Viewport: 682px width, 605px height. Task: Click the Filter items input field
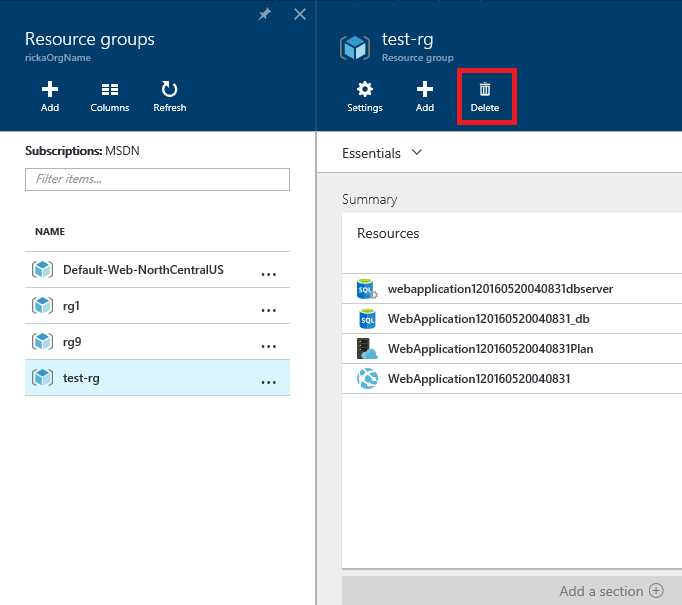point(157,179)
